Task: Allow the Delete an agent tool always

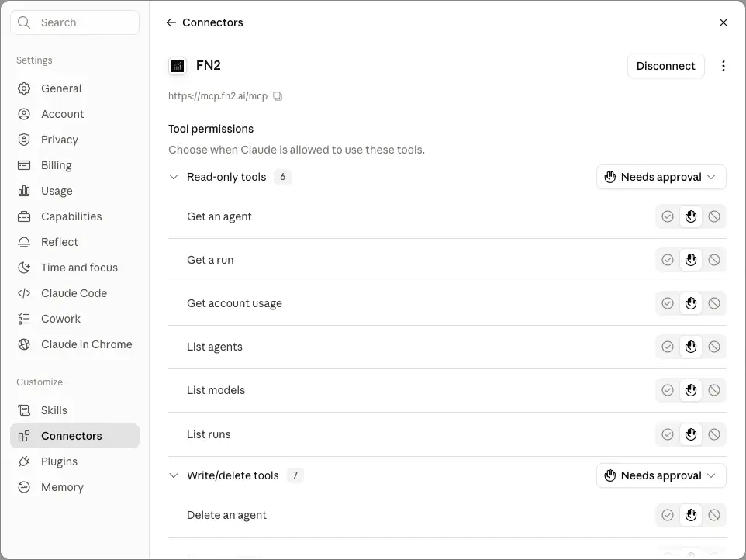Action: 668,515
